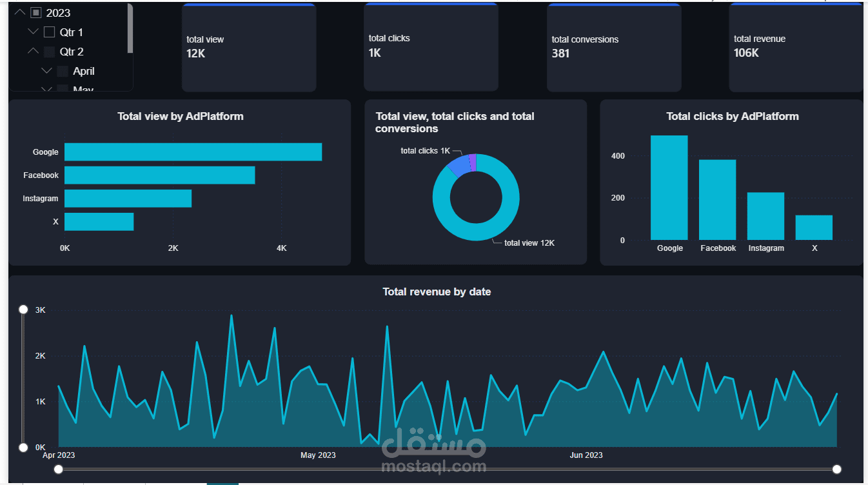
Task: Collapse the Qtr 2 node
Action: (x=34, y=51)
